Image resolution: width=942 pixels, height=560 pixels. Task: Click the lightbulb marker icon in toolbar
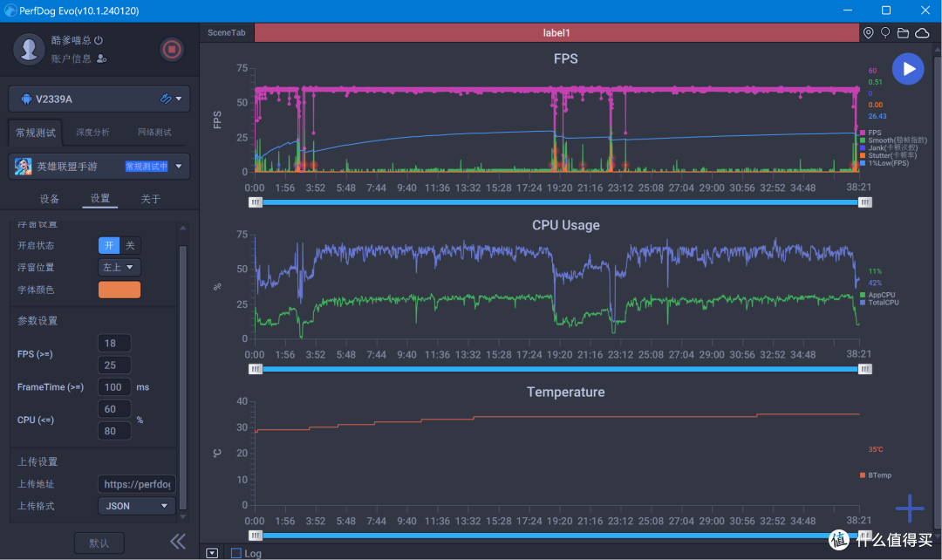coord(885,32)
